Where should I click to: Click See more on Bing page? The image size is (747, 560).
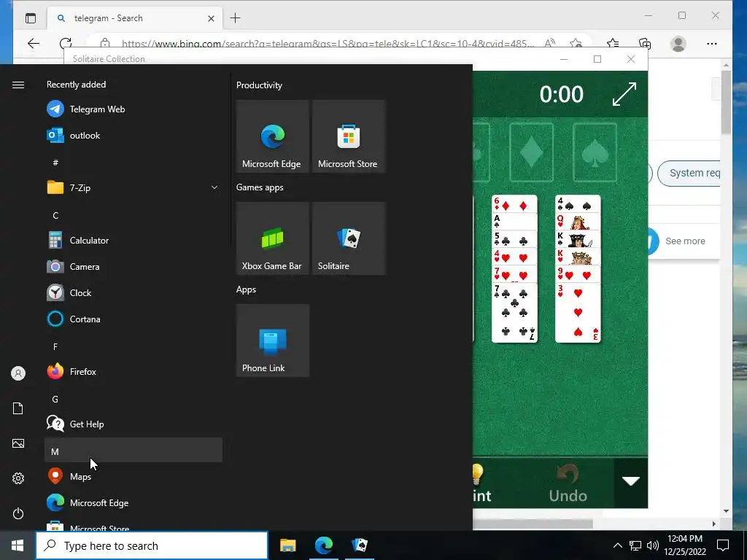click(685, 241)
